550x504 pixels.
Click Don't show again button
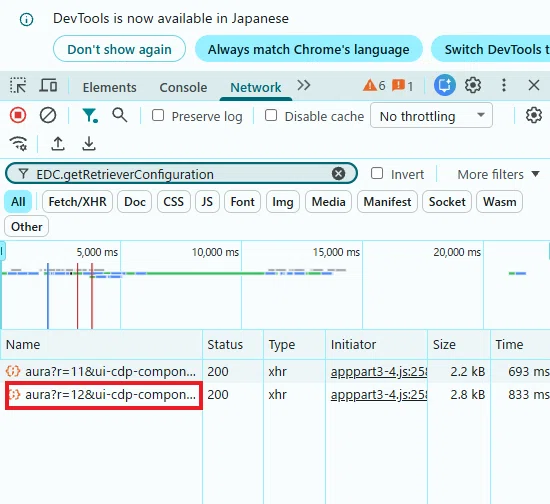click(x=119, y=49)
